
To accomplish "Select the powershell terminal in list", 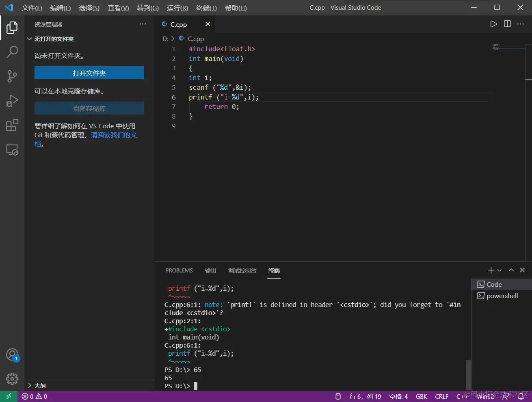I will [502, 296].
